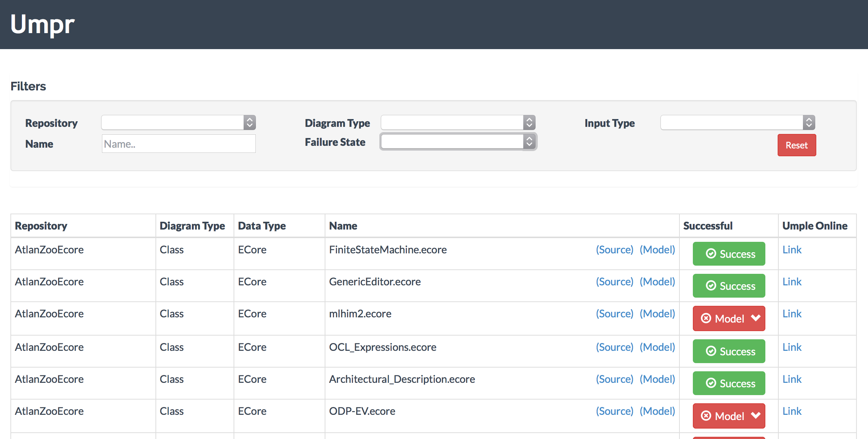The width and height of the screenshot is (868, 439).
Task: Open the Failure State filter dropdown
Action: (458, 141)
